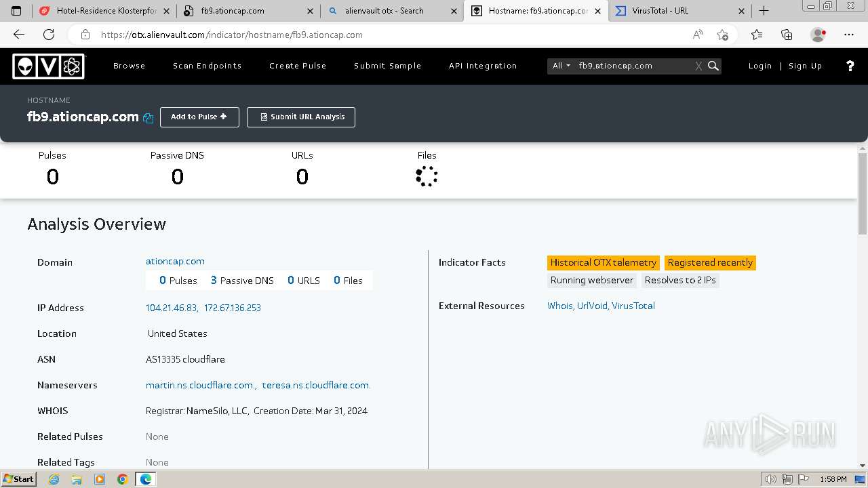The image size is (868, 488).
Task: Open the All search filter dropdown
Action: coord(561,66)
